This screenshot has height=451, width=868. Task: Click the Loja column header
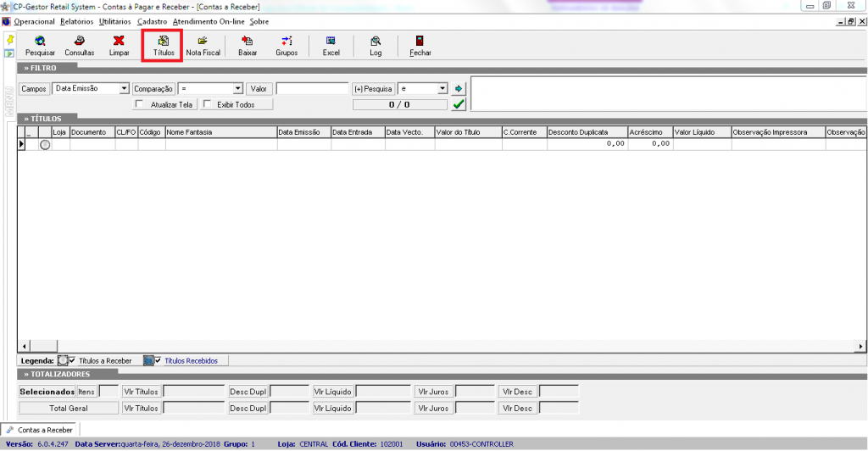click(x=60, y=132)
